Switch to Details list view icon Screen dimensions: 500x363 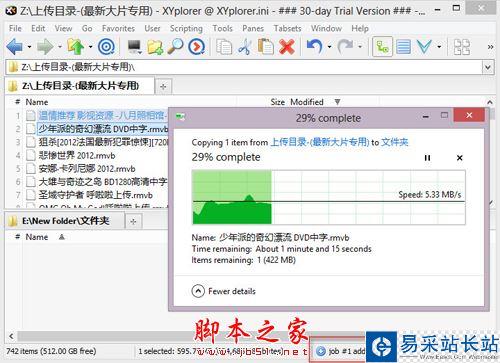[403, 47]
